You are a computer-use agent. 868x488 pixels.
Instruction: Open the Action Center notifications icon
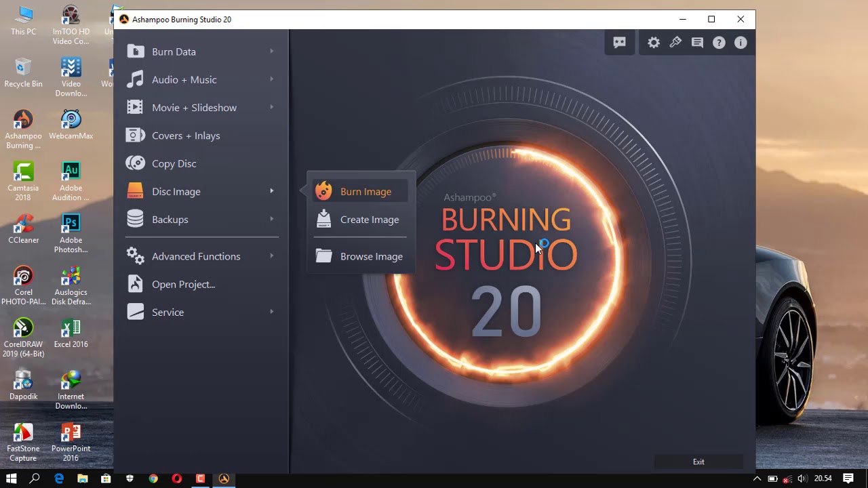click(x=848, y=479)
